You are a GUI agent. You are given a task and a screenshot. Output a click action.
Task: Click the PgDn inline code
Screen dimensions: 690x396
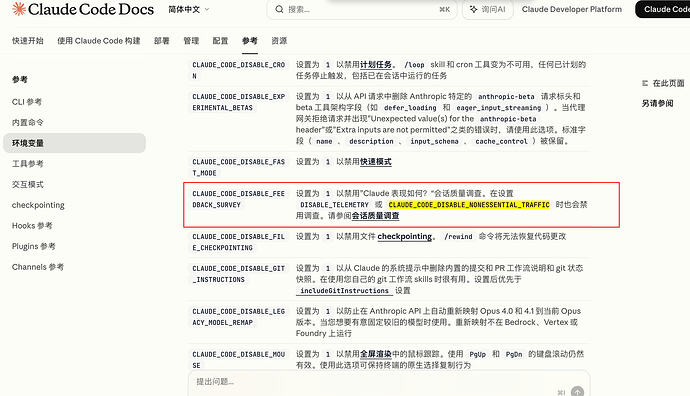tap(514, 354)
